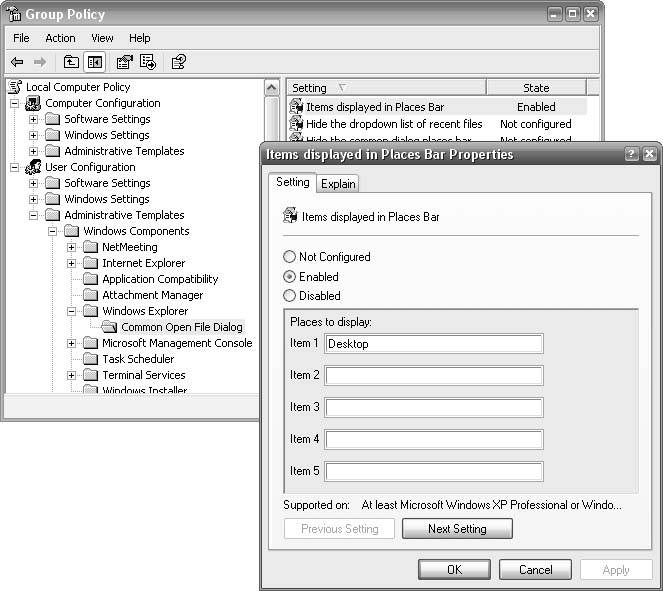Open the Action menu
The image size is (663, 591).
tap(60, 38)
